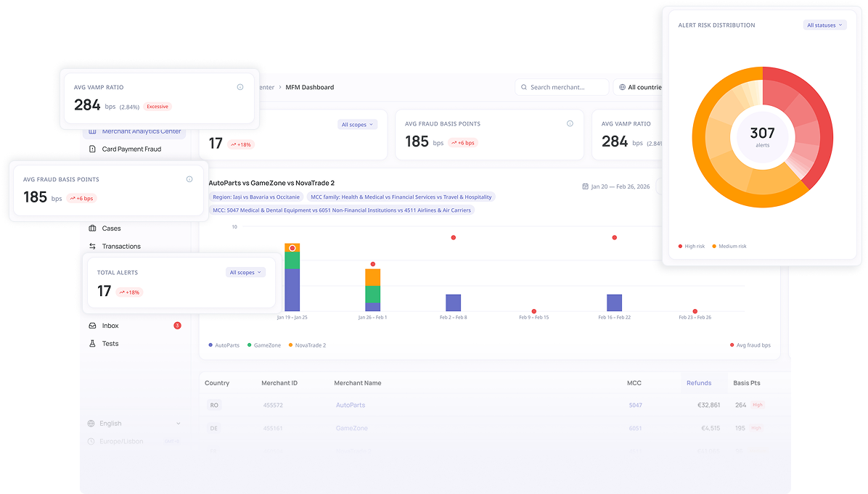Click the Basis Pts column header

pyautogui.click(x=747, y=383)
